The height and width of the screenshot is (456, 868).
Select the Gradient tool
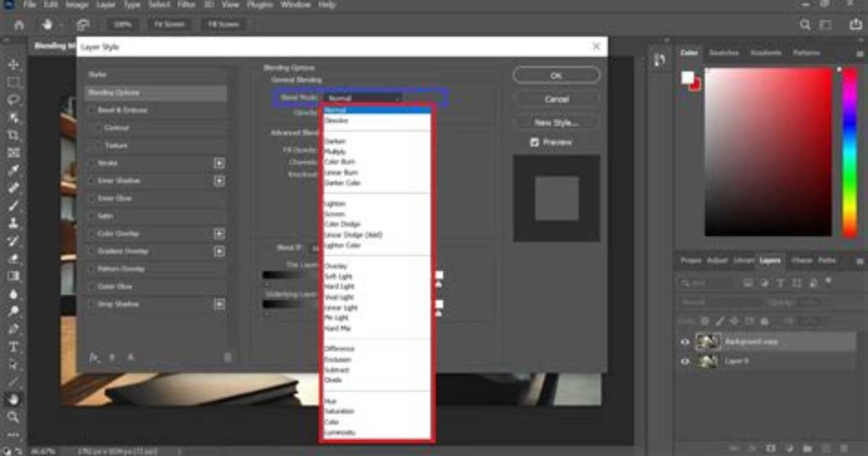coord(13,276)
